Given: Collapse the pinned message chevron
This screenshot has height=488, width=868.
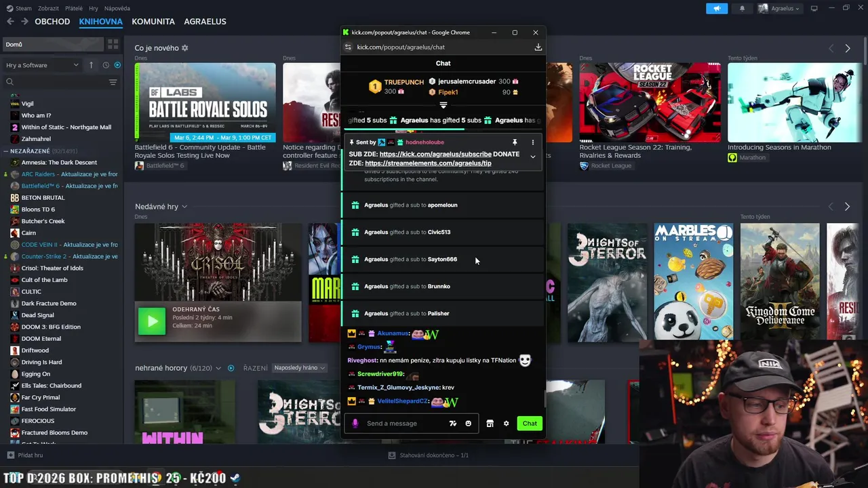Looking at the screenshot, I should point(533,157).
